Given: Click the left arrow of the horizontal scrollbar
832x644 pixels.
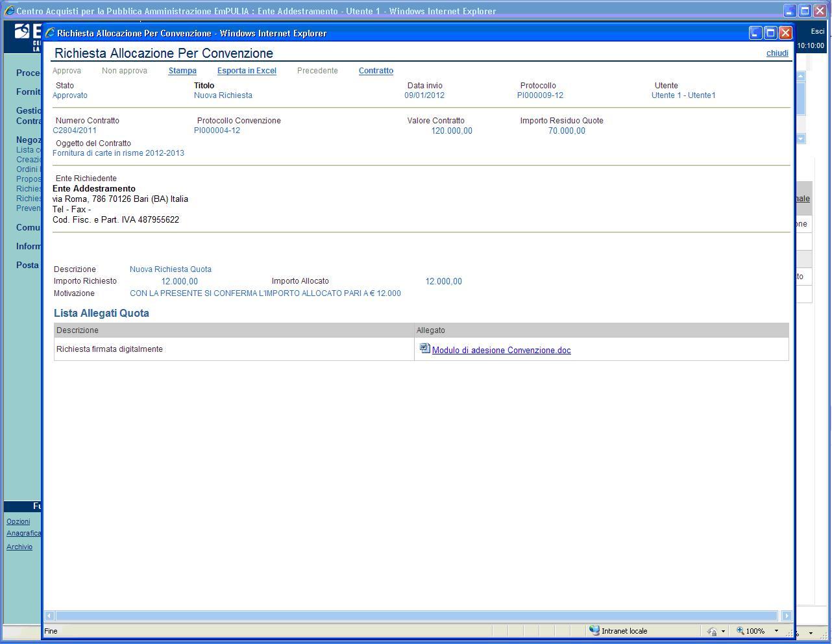Looking at the screenshot, I should (49, 615).
